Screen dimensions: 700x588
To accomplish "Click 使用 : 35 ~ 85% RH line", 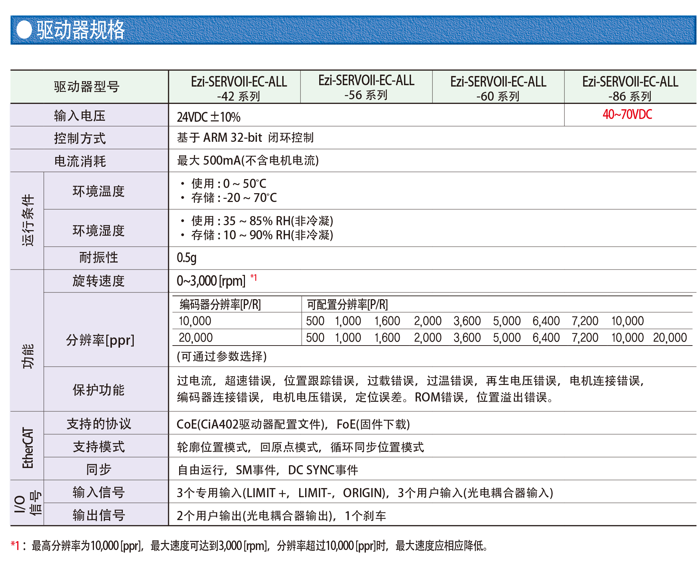I will [x=256, y=221].
